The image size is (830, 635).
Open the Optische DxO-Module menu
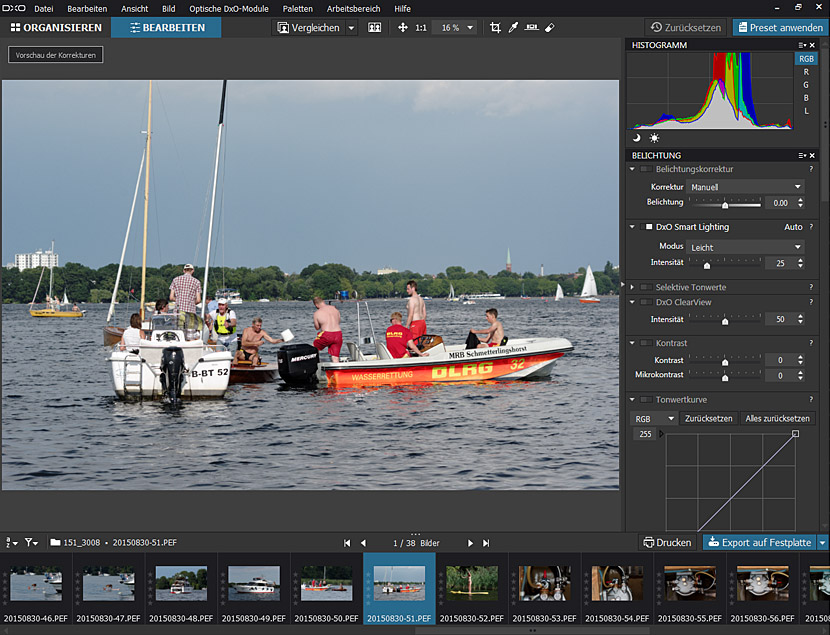coord(229,8)
